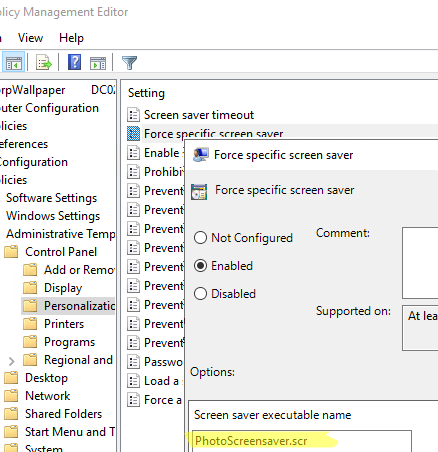Screen dimensions: 438x452
Task: Select the Shared Folders folder icon
Action: click(11, 414)
